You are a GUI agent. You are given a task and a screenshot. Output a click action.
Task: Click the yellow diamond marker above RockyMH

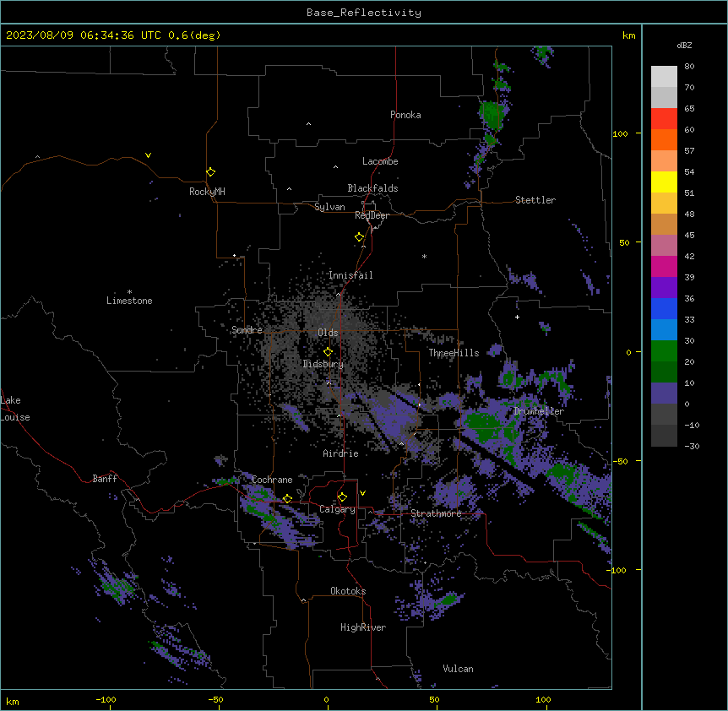tap(211, 172)
